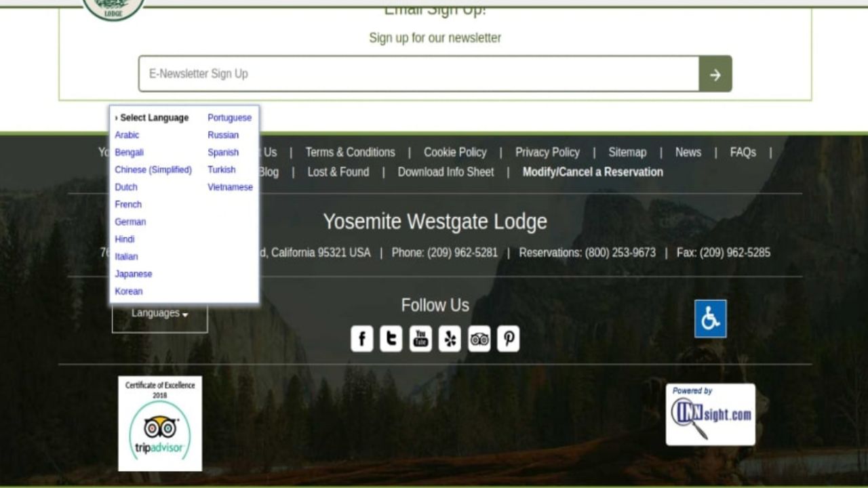Open the Privacy Policy footer link
868x488 pixels.
[547, 152]
